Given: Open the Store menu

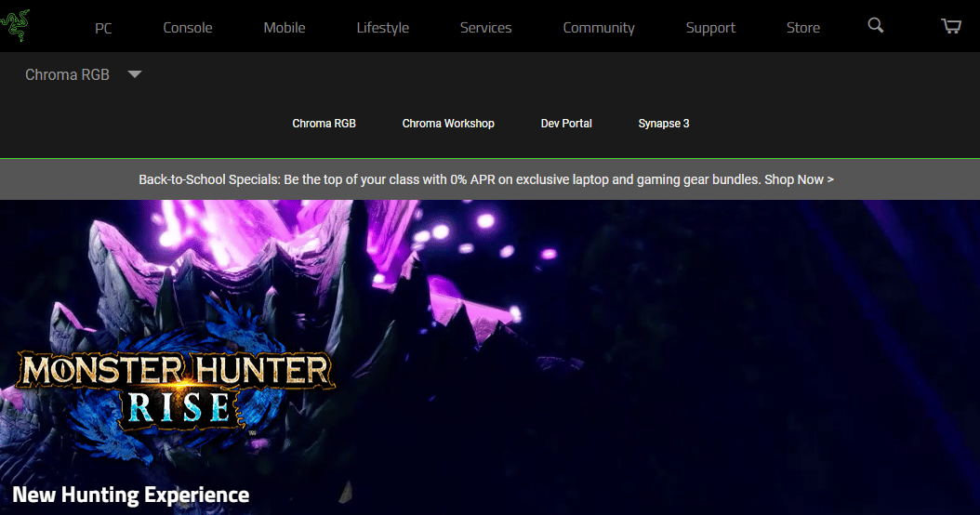Looking at the screenshot, I should 803,28.
